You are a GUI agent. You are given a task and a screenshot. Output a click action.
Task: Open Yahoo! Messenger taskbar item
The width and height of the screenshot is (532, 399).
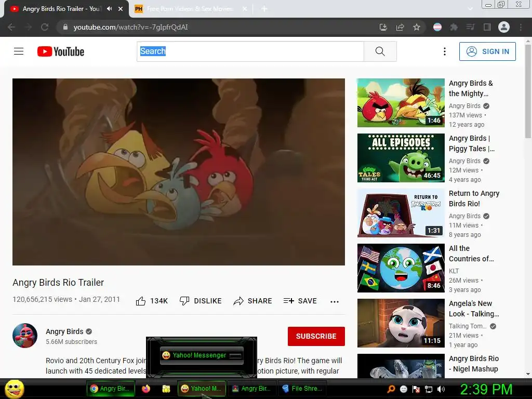coord(201,389)
